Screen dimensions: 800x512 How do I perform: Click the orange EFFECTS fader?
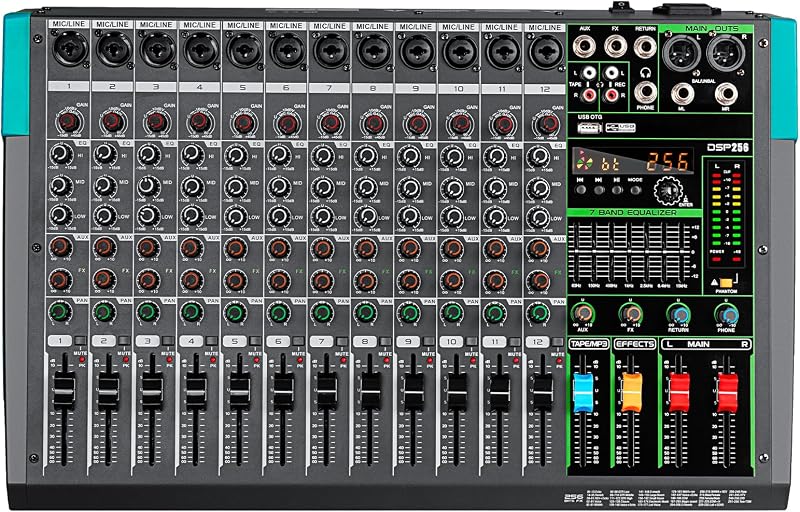tap(631, 393)
